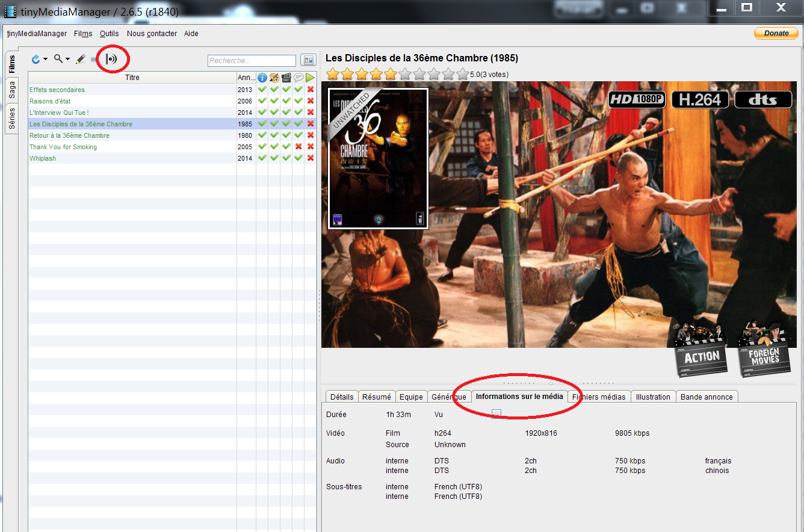
Task: Open the Détails tab
Action: [342, 397]
